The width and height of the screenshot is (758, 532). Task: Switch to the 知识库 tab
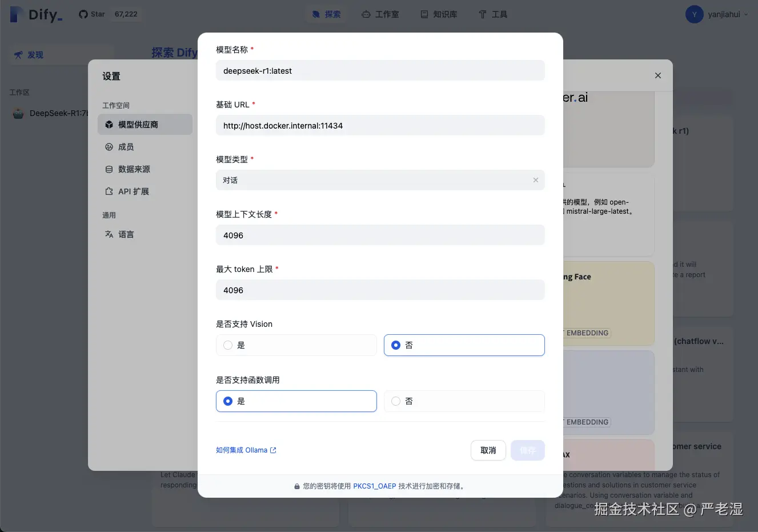[x=439, y=14]
